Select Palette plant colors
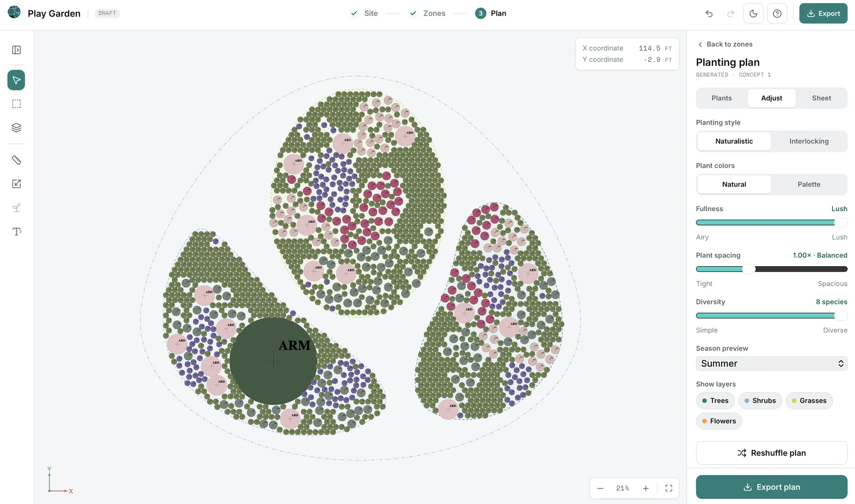The image size is (855, 504). click(809, 184)
